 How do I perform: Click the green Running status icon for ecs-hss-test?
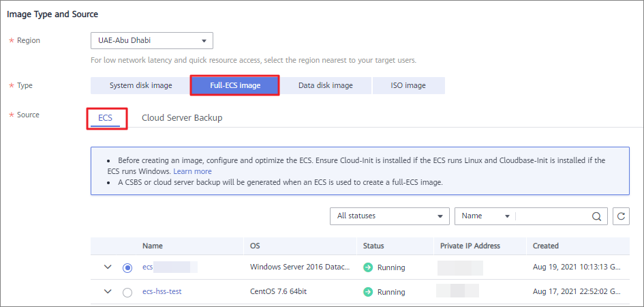(368, 292)
